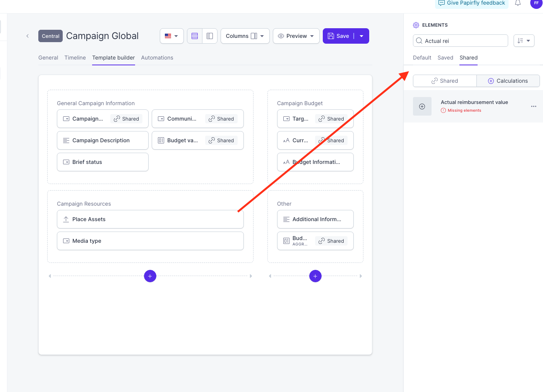543x392 pixels.
Task: Switch to the Shared elements tab
Action: pos(468,58)
